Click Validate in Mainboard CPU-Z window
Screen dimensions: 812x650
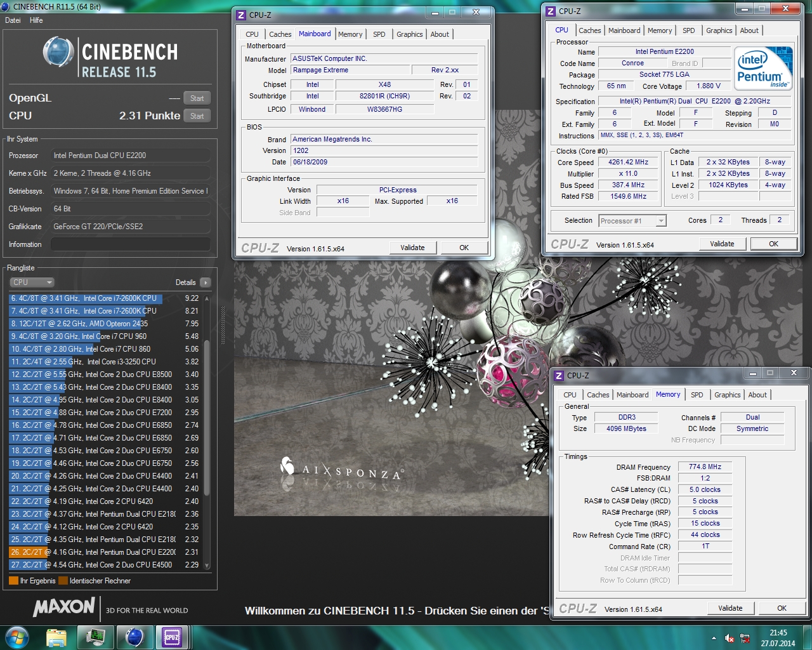(x=412, y=248)
